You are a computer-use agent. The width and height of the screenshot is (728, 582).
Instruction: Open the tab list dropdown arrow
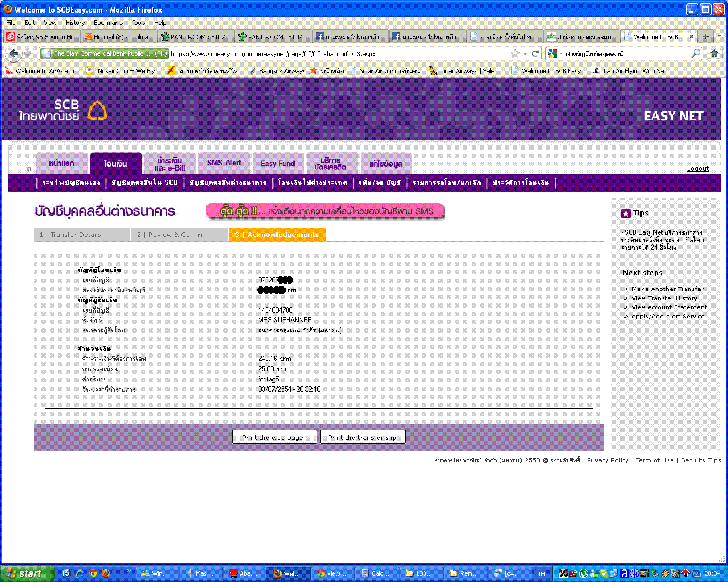coord(719,36)
